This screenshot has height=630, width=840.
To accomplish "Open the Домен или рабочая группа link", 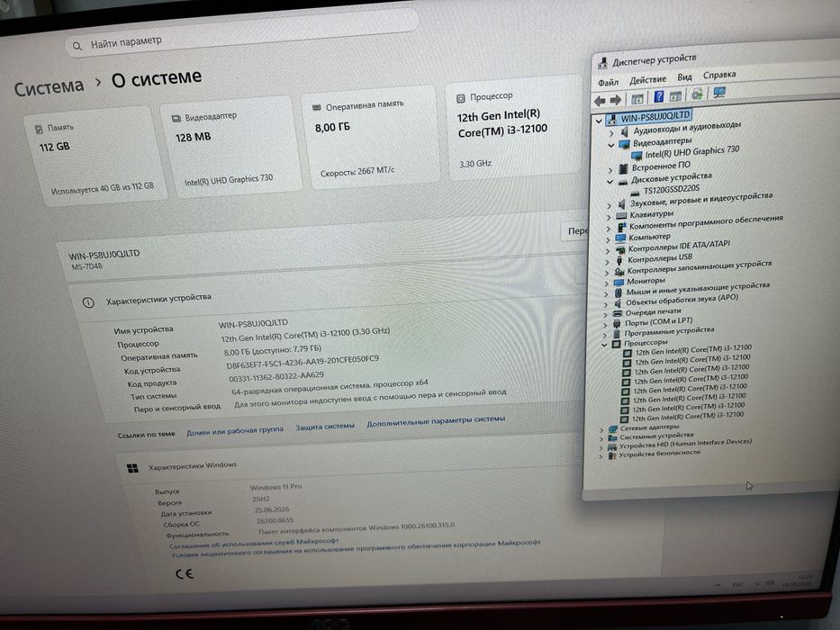I will pos(235,431).
